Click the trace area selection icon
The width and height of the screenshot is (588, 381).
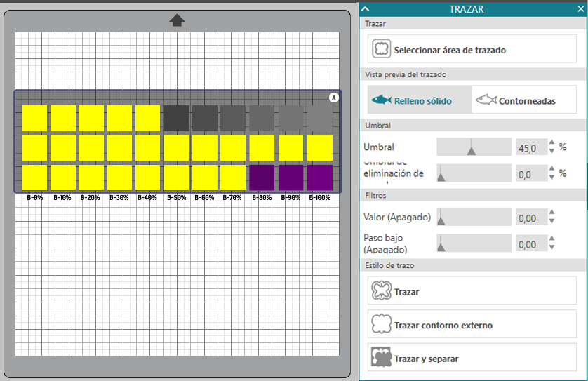tap(382, 49)
